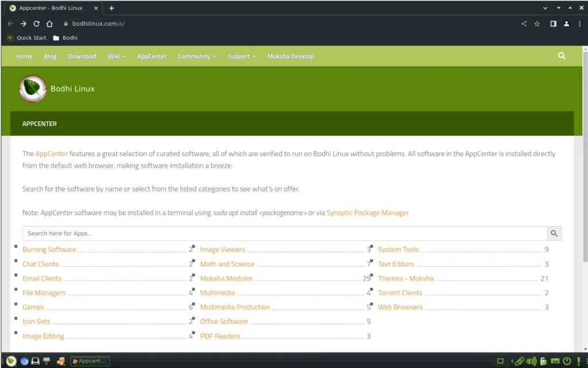Image resolution: width=588 pixels, height=368 pixels.
Task: Browse the PDF Readers category
Action: pos(220,336)
